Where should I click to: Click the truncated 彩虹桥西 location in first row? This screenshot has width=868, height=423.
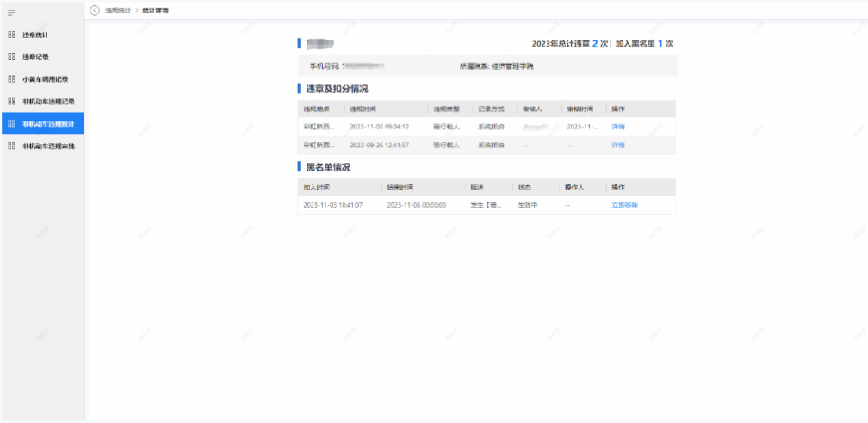click(x=319, y=127)
